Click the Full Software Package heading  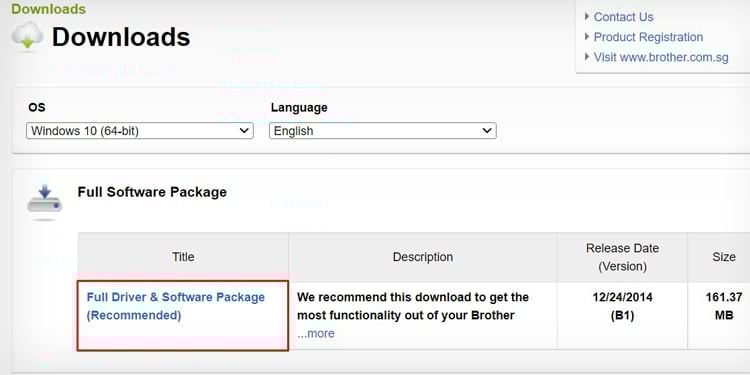tap(152, 192)
